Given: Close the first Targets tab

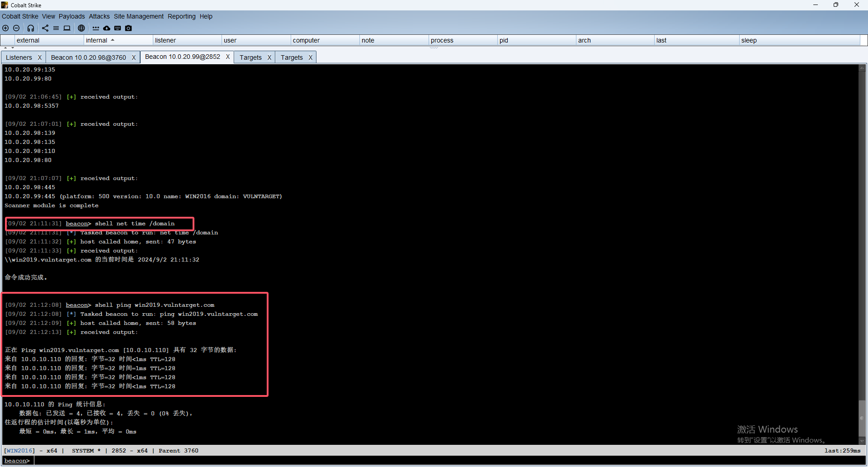Looking at the screenshot, I should coord(269,57).
